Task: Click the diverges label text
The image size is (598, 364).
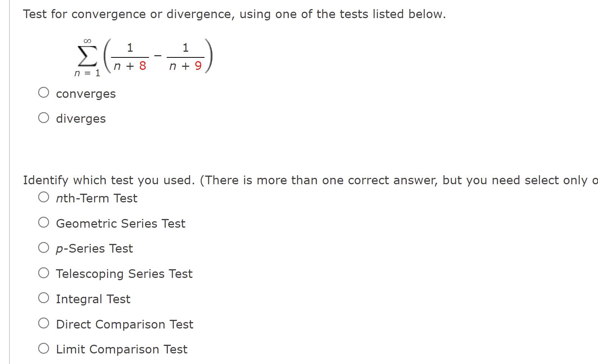Action: tap(81, 118)
